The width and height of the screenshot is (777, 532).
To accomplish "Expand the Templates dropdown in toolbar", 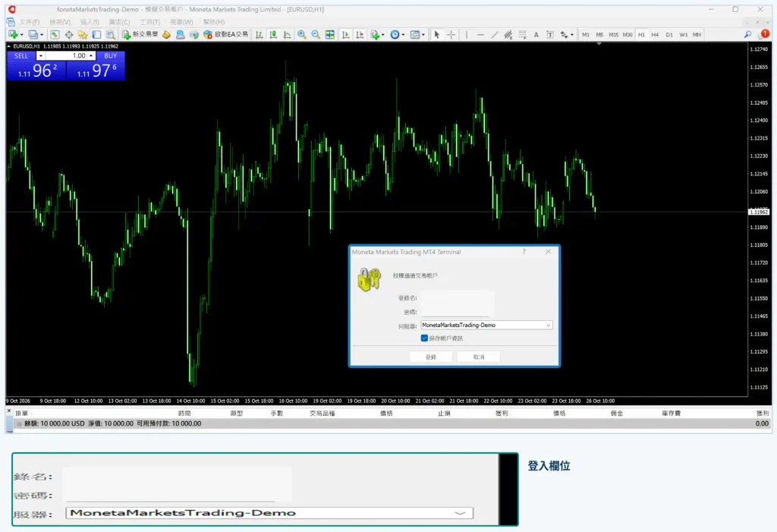I will [423, 35].
